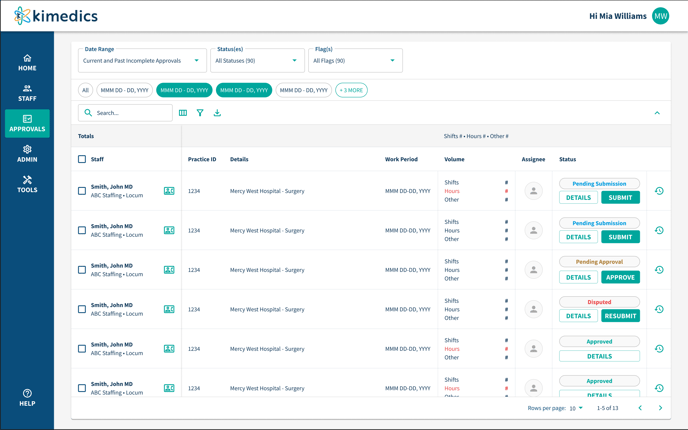Open the filter icon in the toolbar
The image size is (688, 430).
tap(200, 113)
